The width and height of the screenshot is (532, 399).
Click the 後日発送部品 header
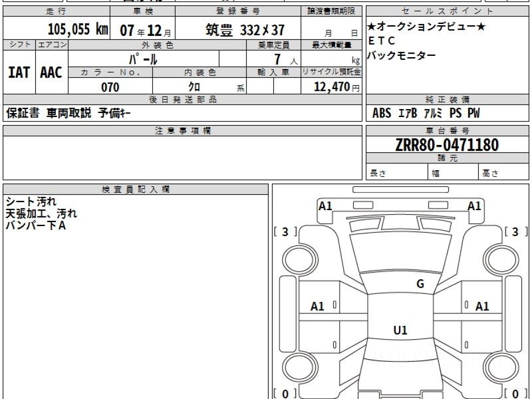183,100
